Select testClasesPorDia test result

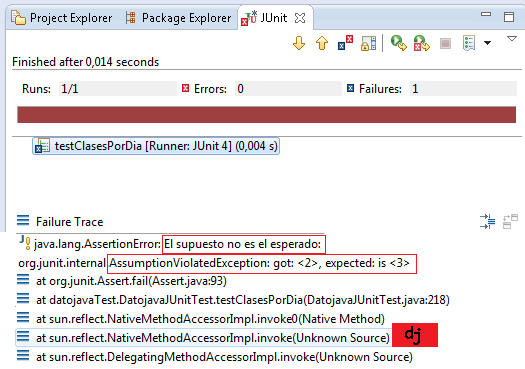[156, 146]
